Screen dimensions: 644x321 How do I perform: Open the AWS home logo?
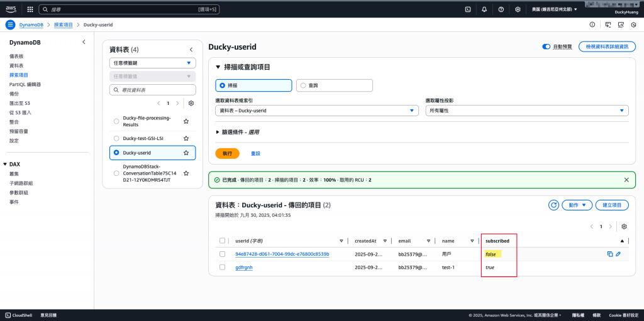10,9
